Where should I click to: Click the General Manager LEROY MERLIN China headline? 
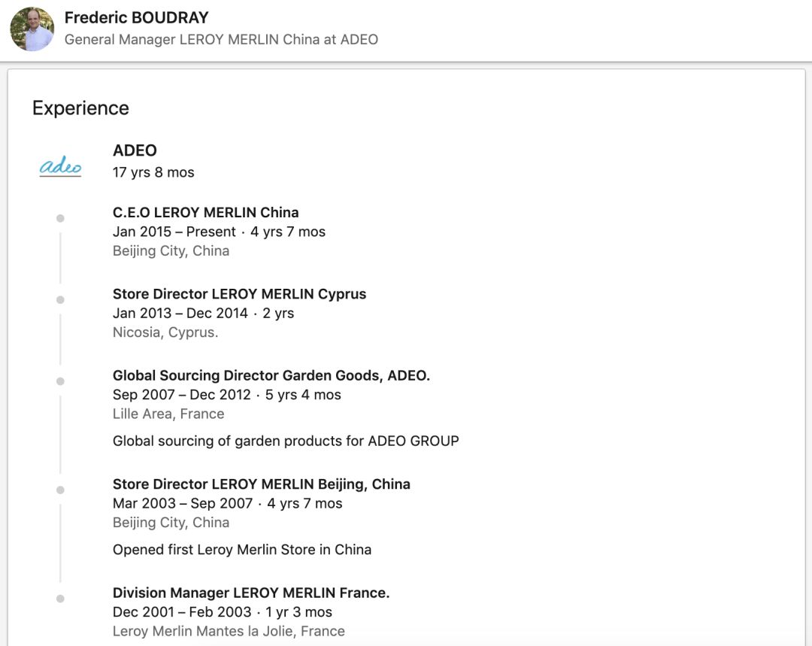[x=221, y=39]
